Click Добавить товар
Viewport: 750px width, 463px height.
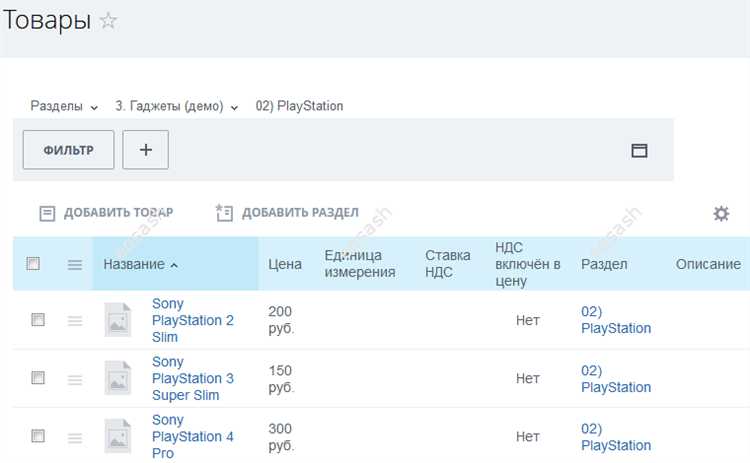click(119, 212)
